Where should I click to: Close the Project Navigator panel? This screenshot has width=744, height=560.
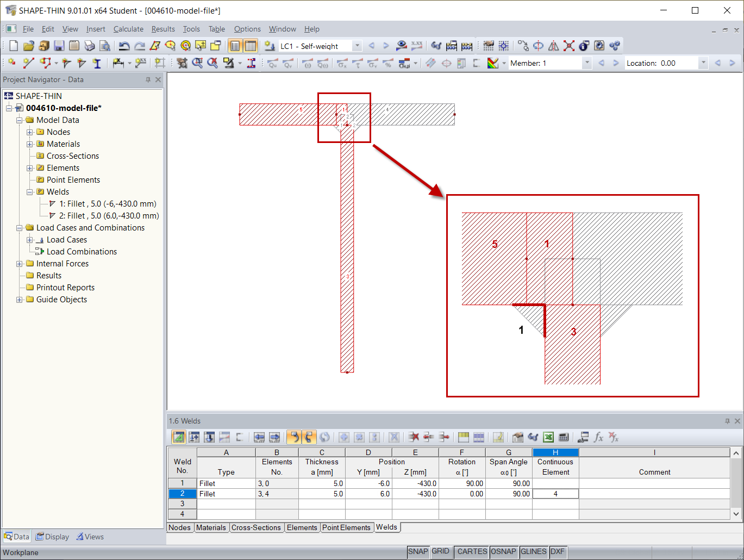tap(158, 79)
